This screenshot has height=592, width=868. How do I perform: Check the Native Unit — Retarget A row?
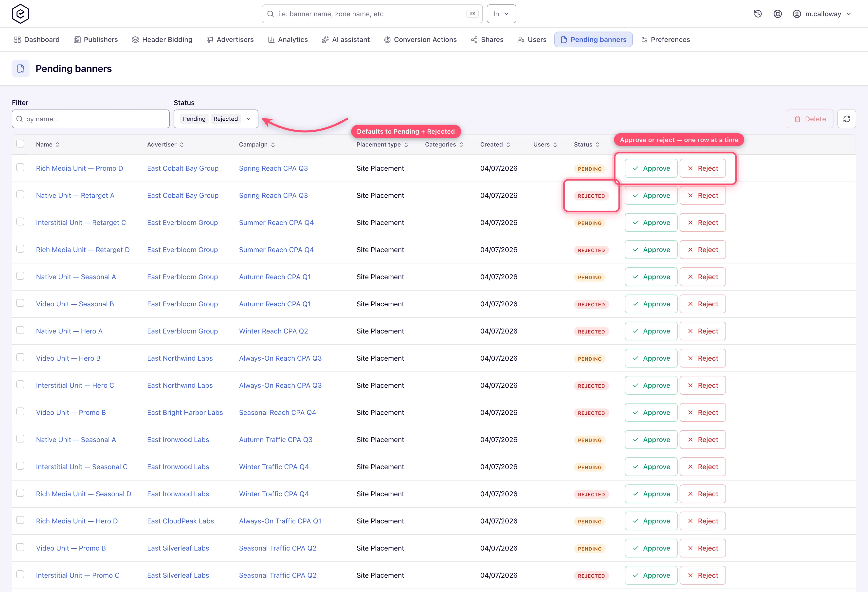pyautogui.click(x=20, y=195)
